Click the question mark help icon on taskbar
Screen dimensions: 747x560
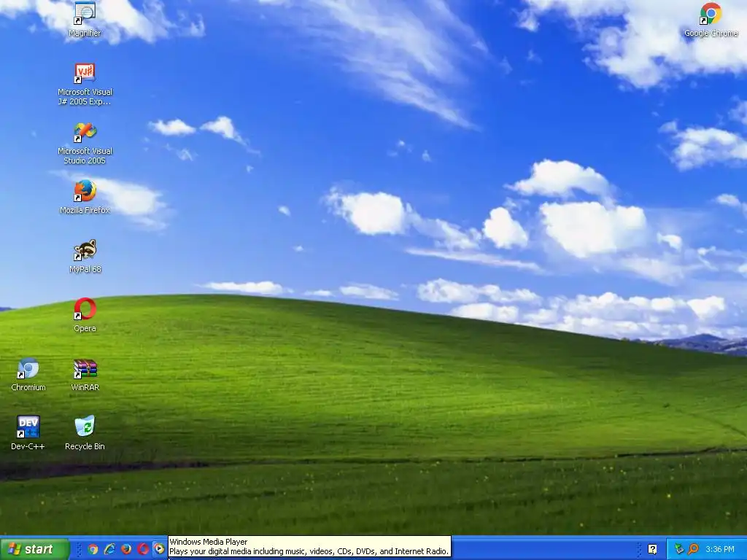click(653, 549)
